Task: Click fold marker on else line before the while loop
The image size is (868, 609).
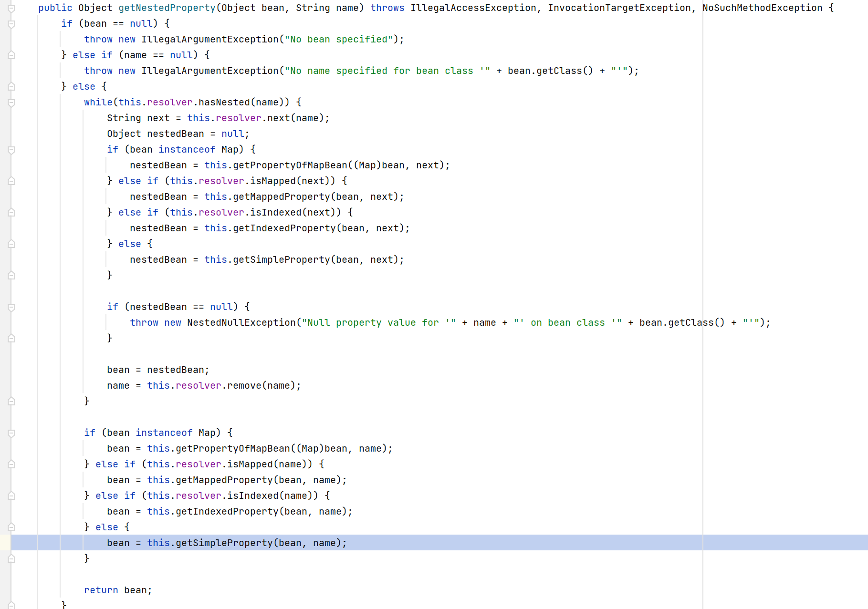Action: [11, 87]
